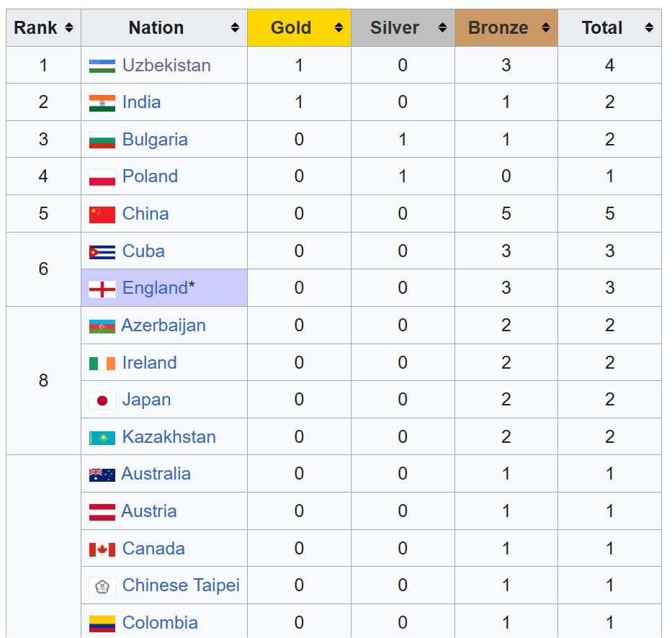Image resolution: width=672 pixels, height=638 pixels.
Task: Open the Chinese Taipei link
Action: (181, 585)
